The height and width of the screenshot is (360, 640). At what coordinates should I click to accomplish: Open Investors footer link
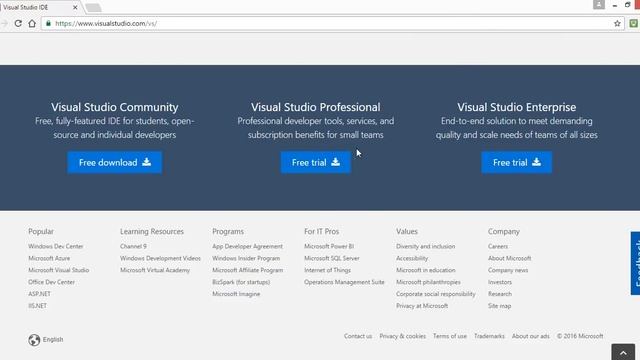click(x=500, y=282)
